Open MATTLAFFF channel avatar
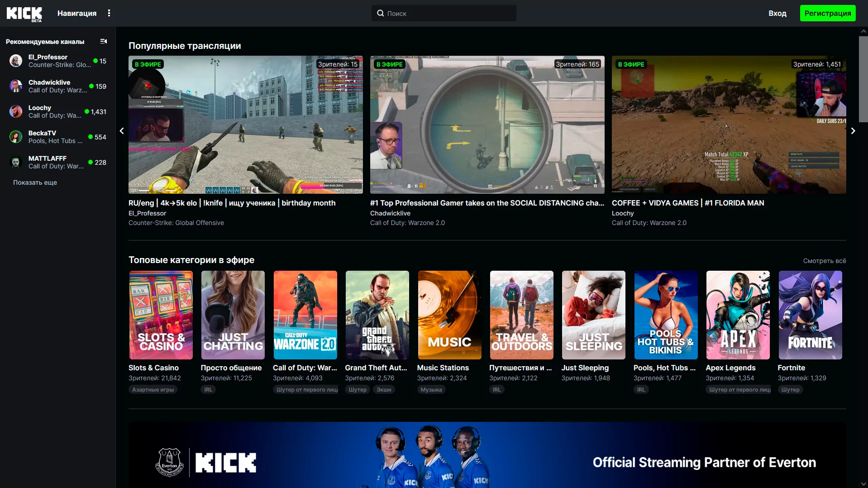868x488 pixels. point(16,162)
